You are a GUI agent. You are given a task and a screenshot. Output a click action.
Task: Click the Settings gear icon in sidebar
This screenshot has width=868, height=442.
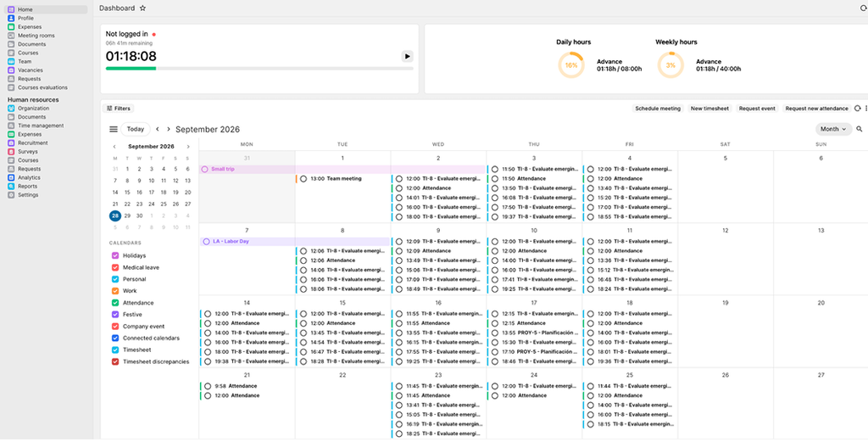(x=11, y=195)
